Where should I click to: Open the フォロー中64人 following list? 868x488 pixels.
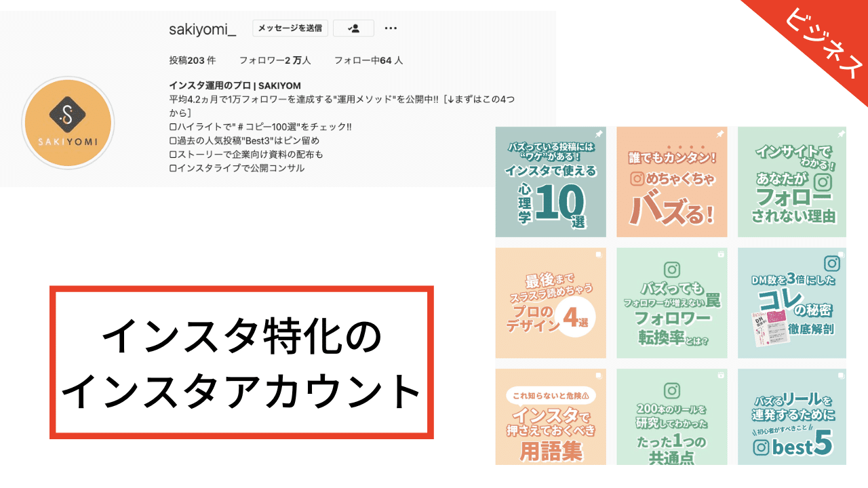pos(368,60)
